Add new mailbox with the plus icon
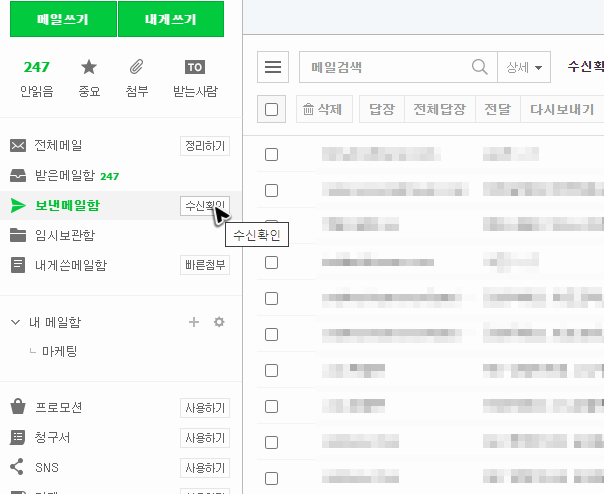The width and height of the screenshot is (604, 494). (194, 322)
